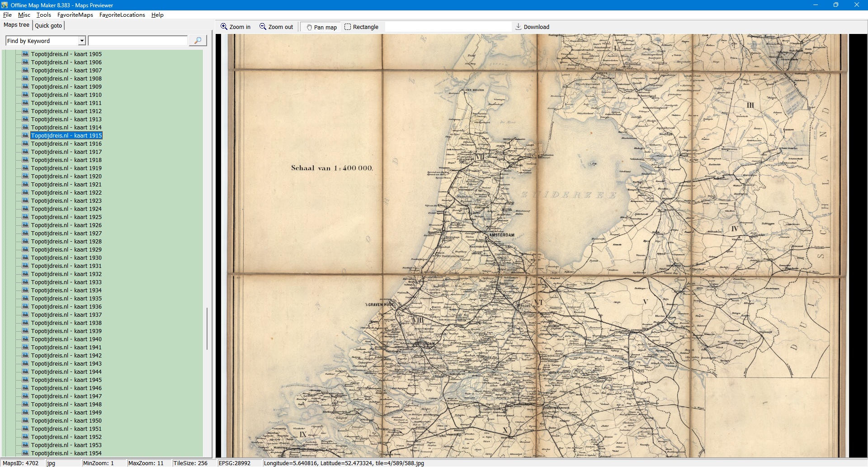Switch to the Quick goto tab
Image resolution: width=868 pixels, height=467 pixels.
[48, 25]
